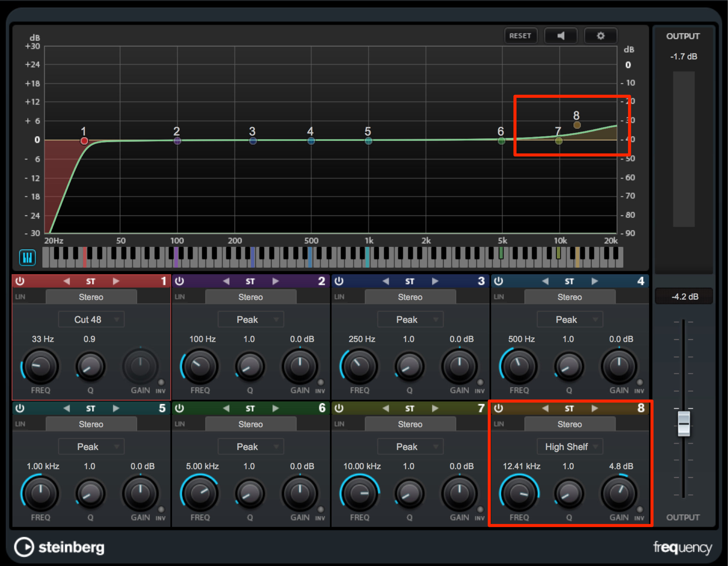Click next channel arrow in band 1

(116, 281)
